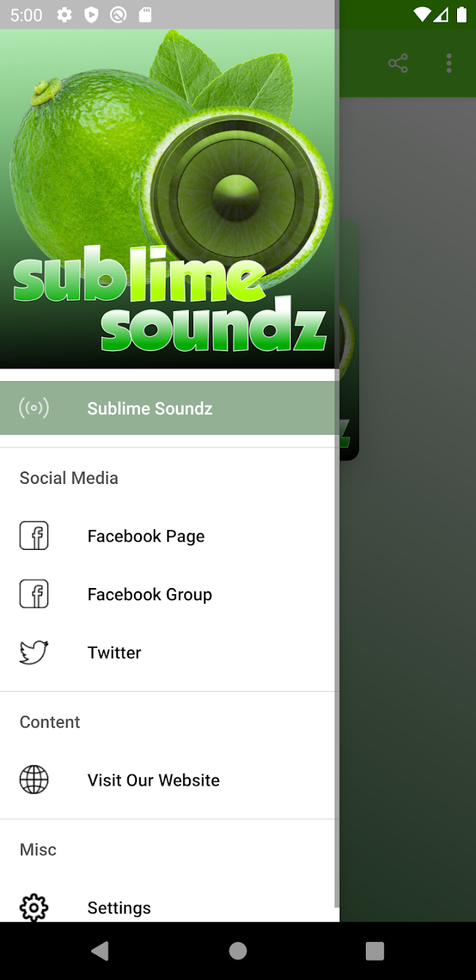
Task: Open Visit Our Website link
Action: click(168, 780)
